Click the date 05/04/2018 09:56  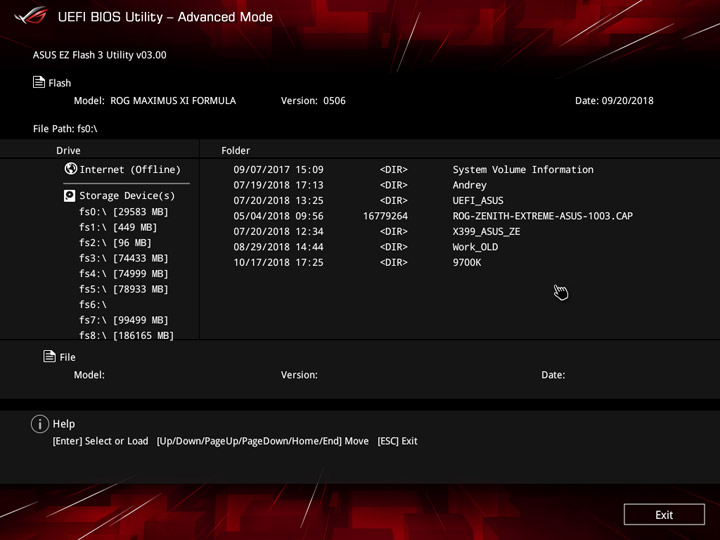278,216
